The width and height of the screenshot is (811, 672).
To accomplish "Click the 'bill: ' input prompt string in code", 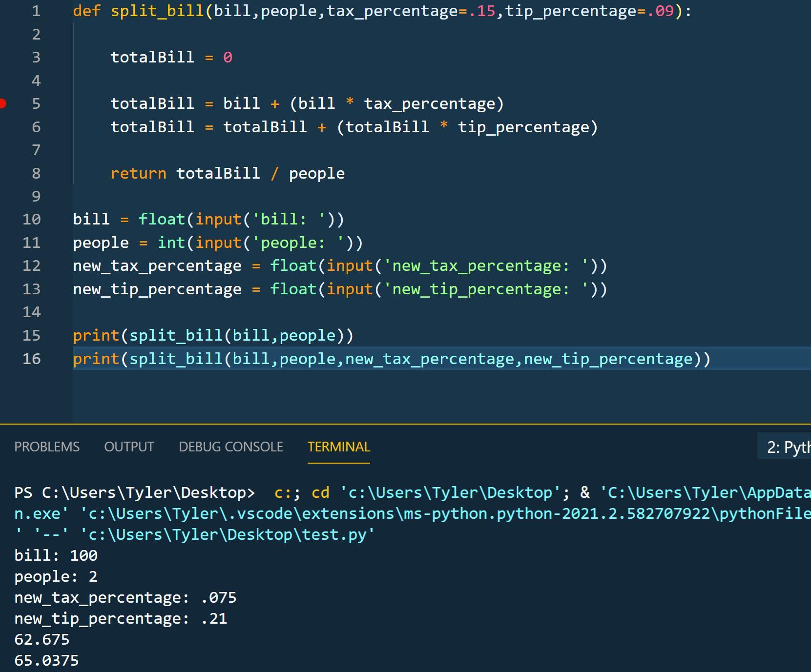I will [x=289, y=220].
